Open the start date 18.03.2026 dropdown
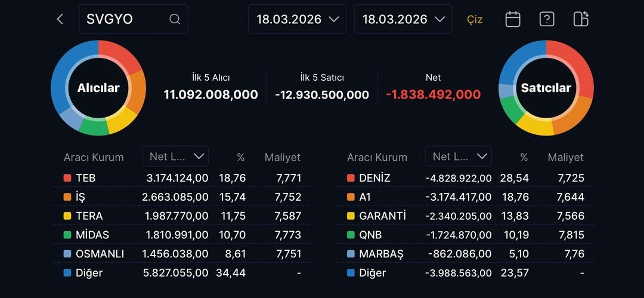This screenshot has width=644, height=298. pos(298,19)
